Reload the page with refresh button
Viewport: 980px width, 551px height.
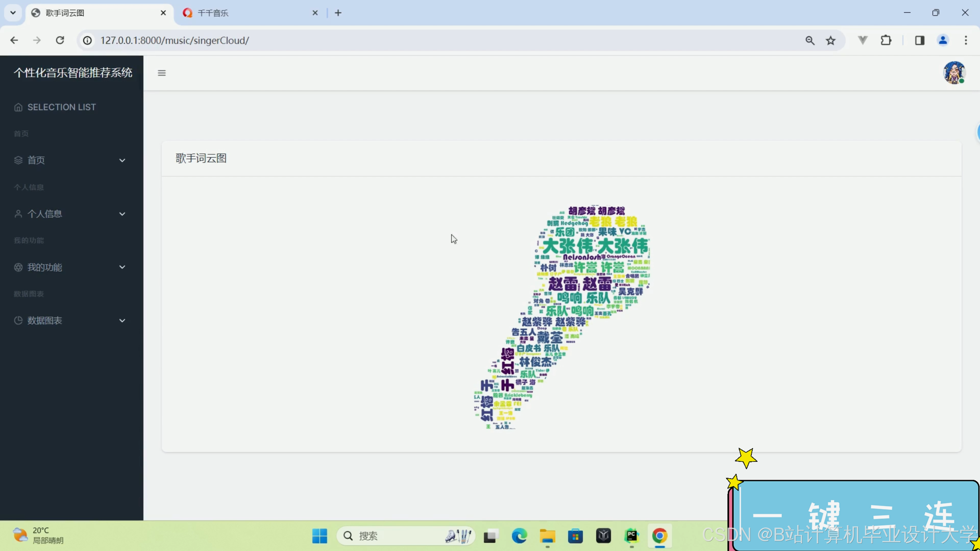click(60, 40)
